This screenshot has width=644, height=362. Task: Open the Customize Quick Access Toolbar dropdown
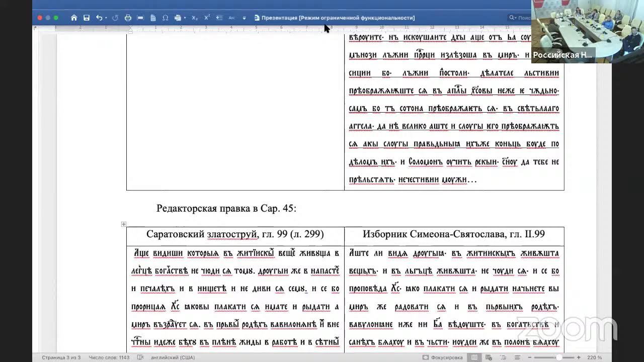245,18
